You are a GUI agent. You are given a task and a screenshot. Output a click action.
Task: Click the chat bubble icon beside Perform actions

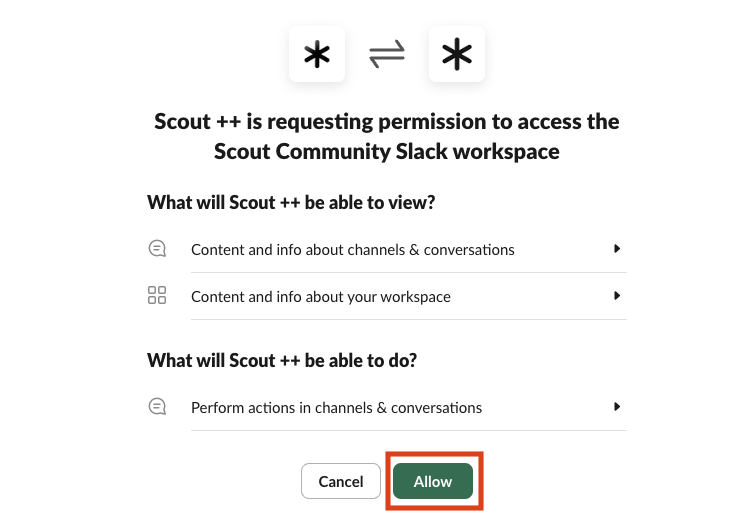[157, 407]
